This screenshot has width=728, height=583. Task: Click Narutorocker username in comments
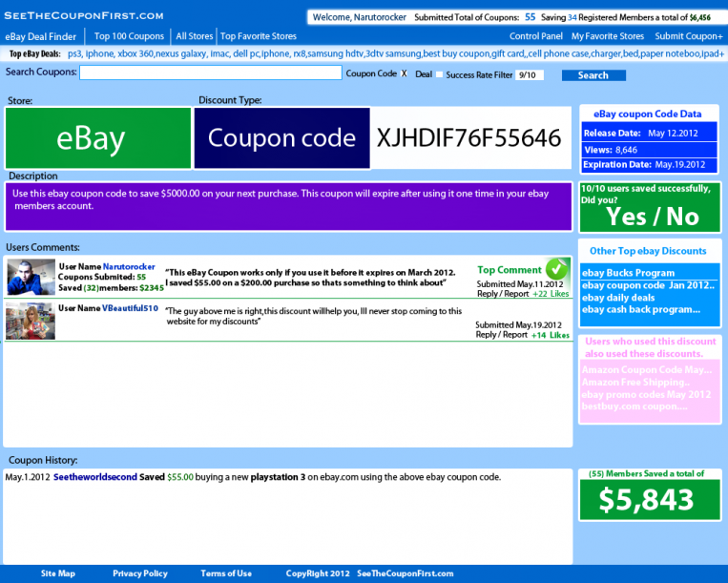click(129, 266)
